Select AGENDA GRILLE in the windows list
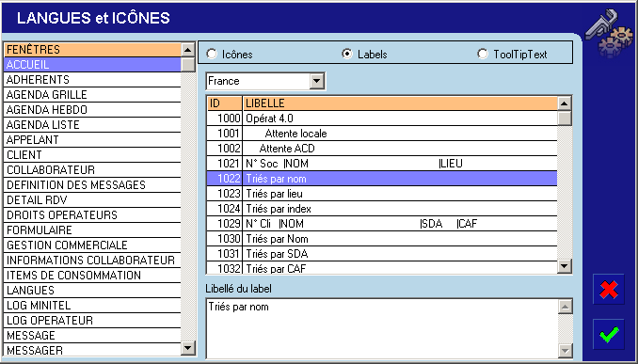This screenshot has width=638, height=364. 92,95
